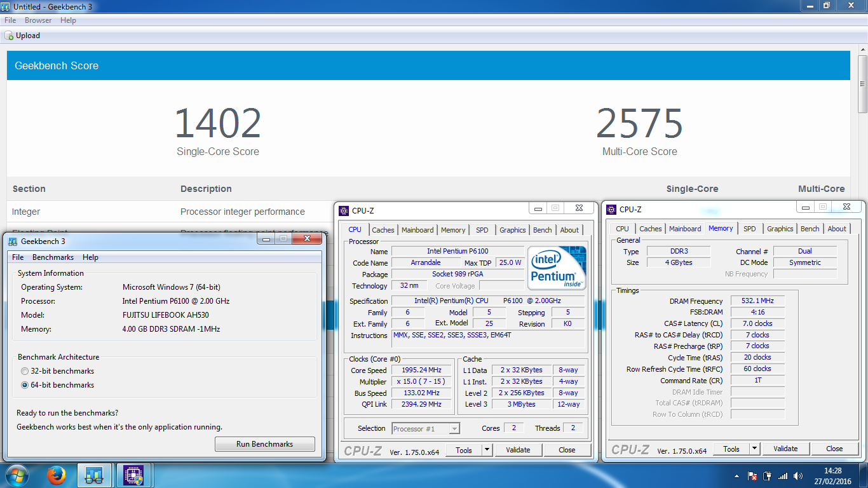
Task: Click the Upload toolbar icon
Action: click(9, 36)
